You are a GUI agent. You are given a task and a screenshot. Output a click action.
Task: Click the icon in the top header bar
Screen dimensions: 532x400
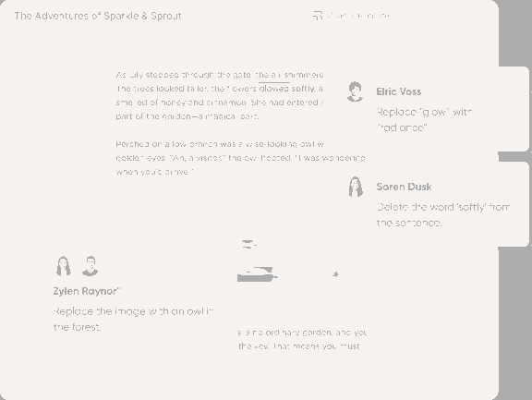coord(317,16)
